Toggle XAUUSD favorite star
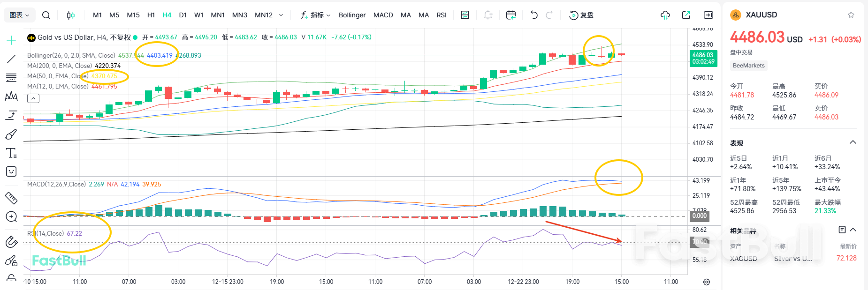This screenshot has height=290, width=868. click(x=851, y=15)
